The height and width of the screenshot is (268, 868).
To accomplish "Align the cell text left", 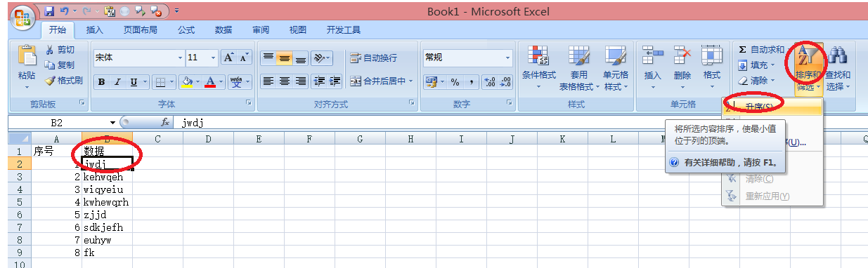I will click(268, 81).
